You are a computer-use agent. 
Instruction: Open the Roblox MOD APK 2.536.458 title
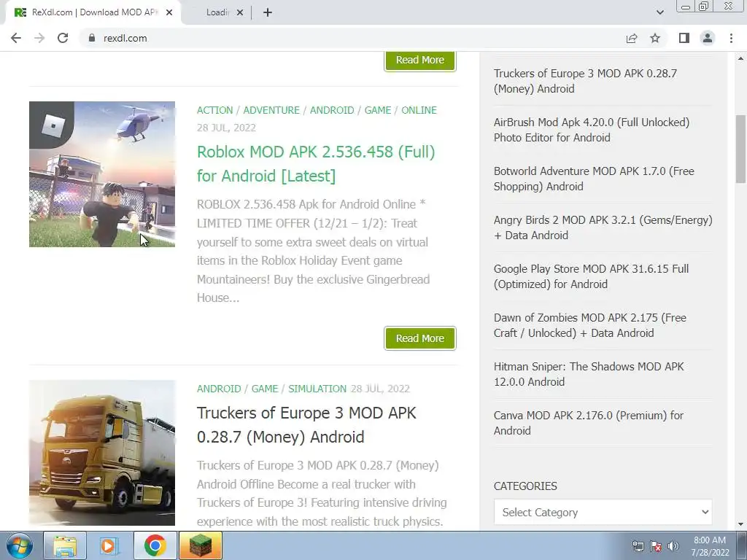[x=316, y=164]
